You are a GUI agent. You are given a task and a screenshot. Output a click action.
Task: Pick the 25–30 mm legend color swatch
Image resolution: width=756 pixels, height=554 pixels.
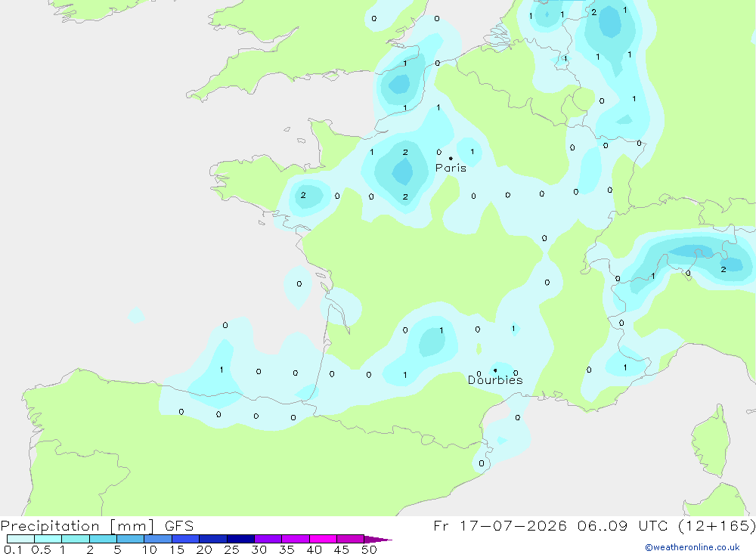240,539
